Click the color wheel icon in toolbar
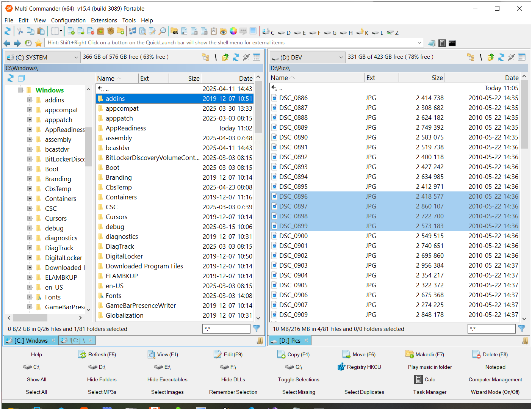The height and width of the screenshot is (409, 532). coord(233,31)
